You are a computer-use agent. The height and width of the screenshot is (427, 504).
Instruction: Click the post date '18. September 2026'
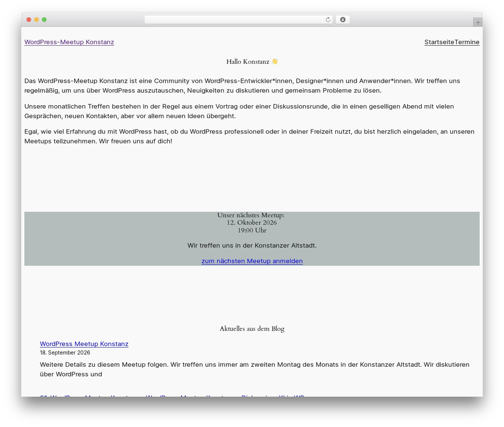pyautogui.click(x=65, y=353)
